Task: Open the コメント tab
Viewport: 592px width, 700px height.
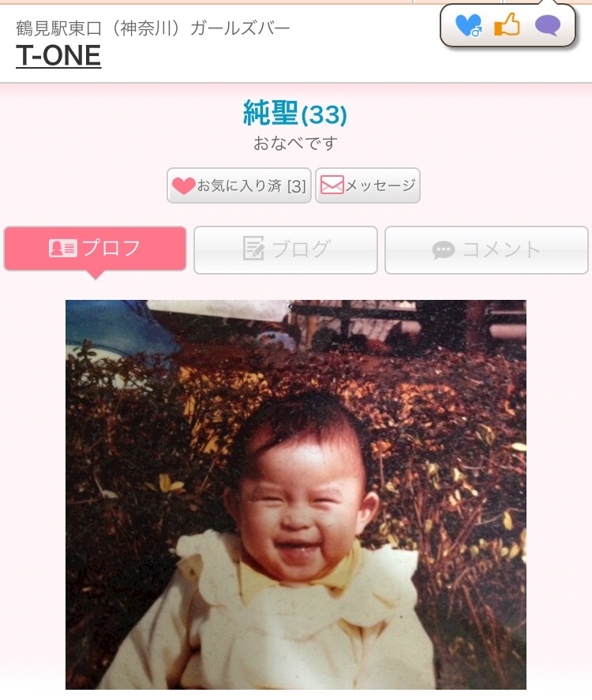Action: (487, 250)
